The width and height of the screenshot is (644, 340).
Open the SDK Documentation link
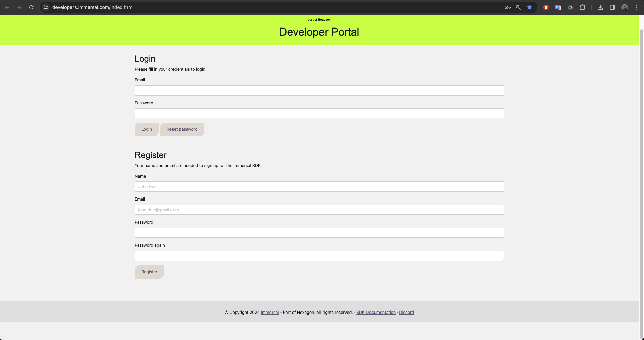[x=376, y=313]
